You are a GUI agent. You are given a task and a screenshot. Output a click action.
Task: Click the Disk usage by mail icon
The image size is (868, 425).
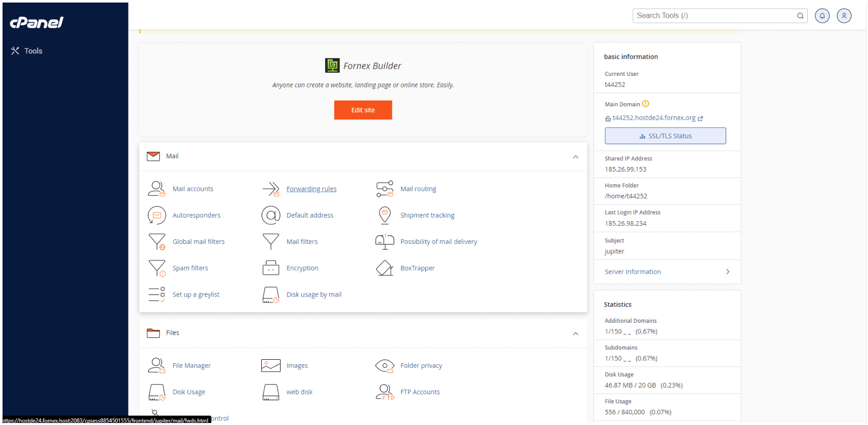(271, 294)
